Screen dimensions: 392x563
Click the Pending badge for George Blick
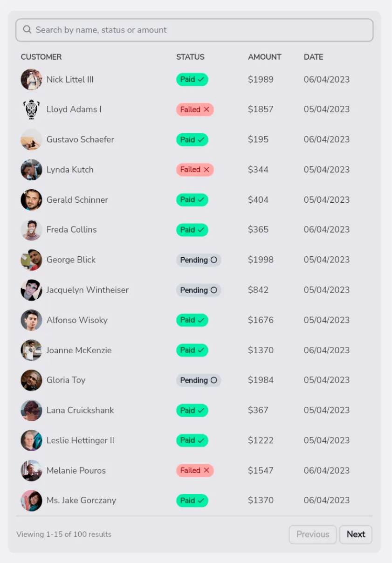[x=198, y=260]
